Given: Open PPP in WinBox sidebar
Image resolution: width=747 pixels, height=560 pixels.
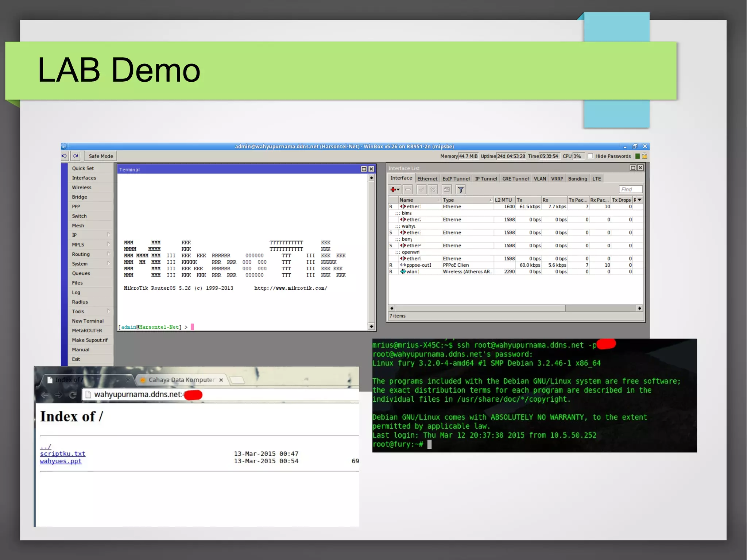Looking at the screenshot, I should [x=76, y=206].
